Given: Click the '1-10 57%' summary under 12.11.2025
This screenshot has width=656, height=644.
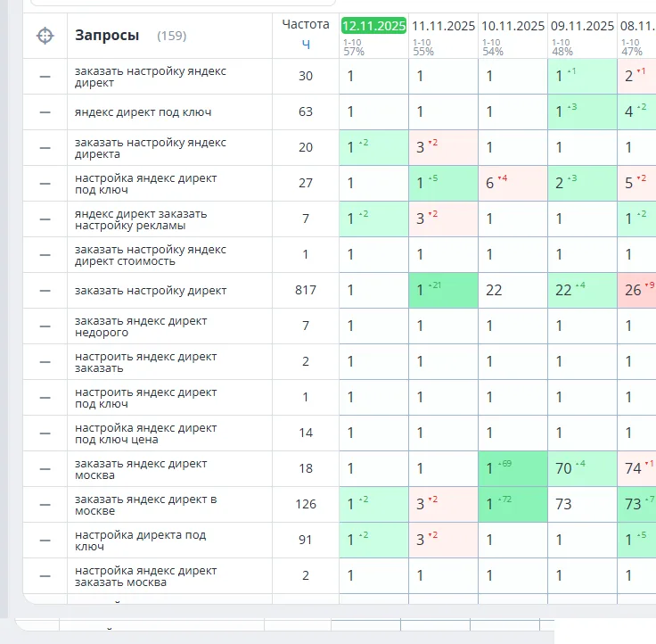Looking at the screenshot, I should tap(354, 47).
